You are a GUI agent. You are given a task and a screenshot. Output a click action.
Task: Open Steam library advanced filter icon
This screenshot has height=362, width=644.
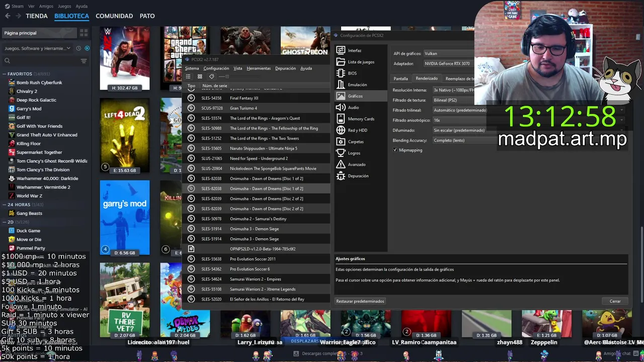(84, 61)
